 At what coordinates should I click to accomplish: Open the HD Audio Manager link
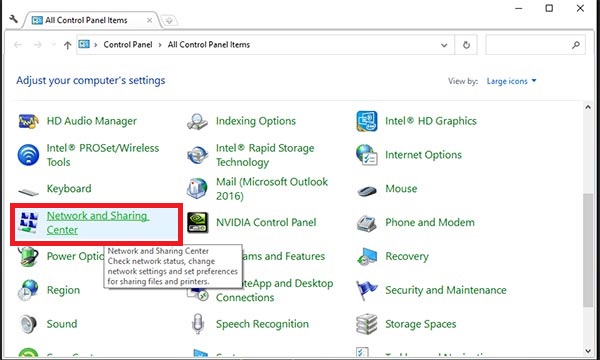pyautogui.click(x=91, y=121)
